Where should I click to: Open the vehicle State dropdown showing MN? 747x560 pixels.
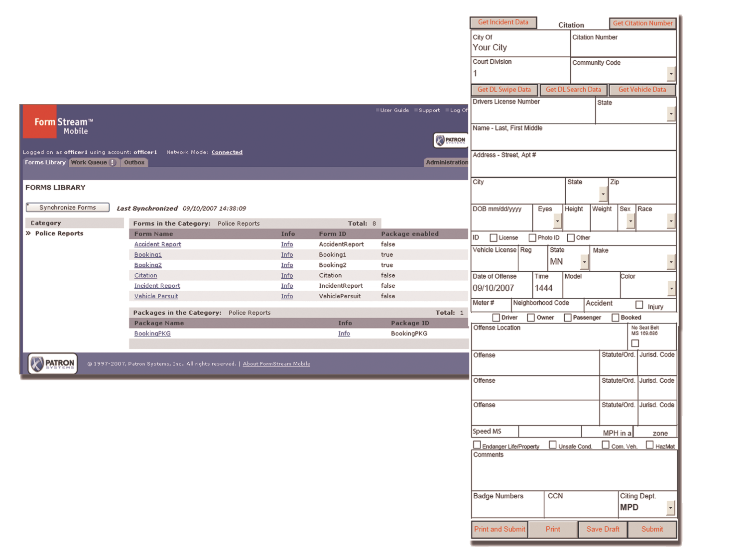point(584,261)
